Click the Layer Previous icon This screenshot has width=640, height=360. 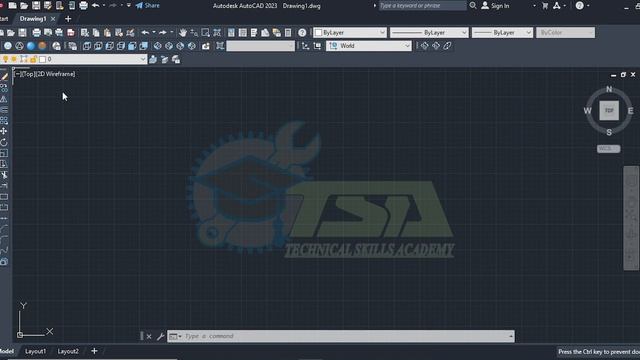164,60
